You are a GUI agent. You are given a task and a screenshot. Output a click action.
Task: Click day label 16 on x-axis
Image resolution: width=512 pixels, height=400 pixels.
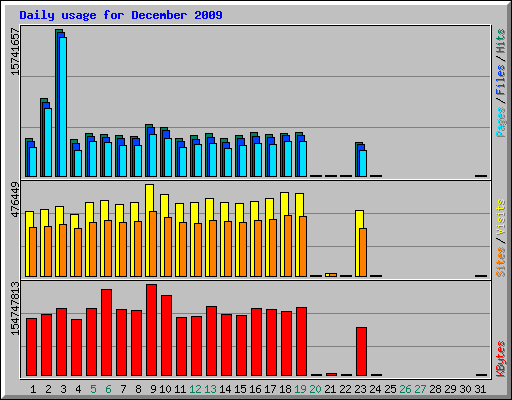[x=255, y=389]
